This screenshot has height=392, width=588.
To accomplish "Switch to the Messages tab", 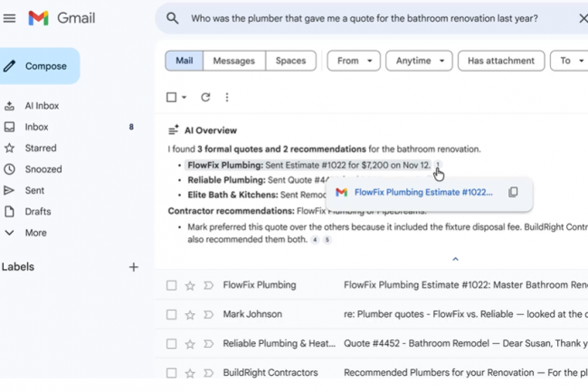I will [x=233, y=61].
